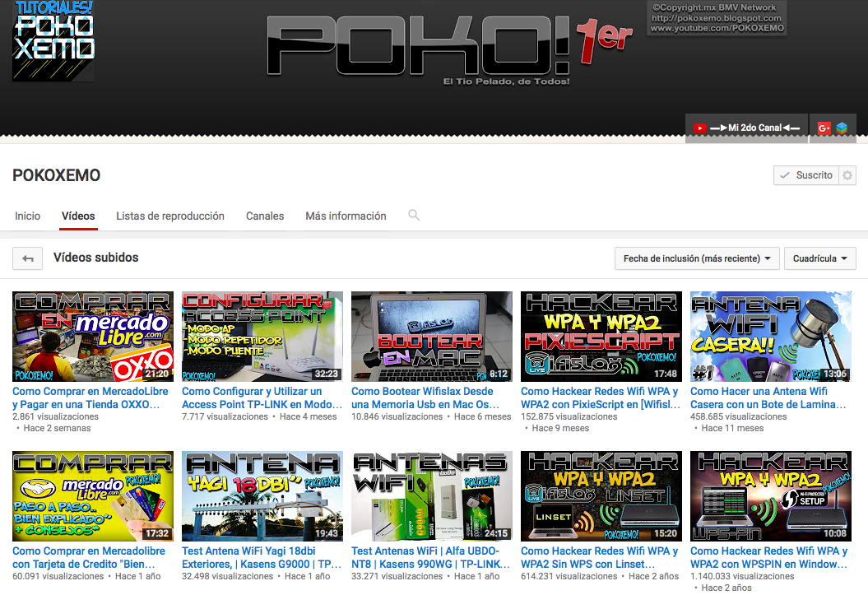Click the YouTube icon for Mi 2do Canal
Viewport: 868px width, 609px height.
(699, 128)
